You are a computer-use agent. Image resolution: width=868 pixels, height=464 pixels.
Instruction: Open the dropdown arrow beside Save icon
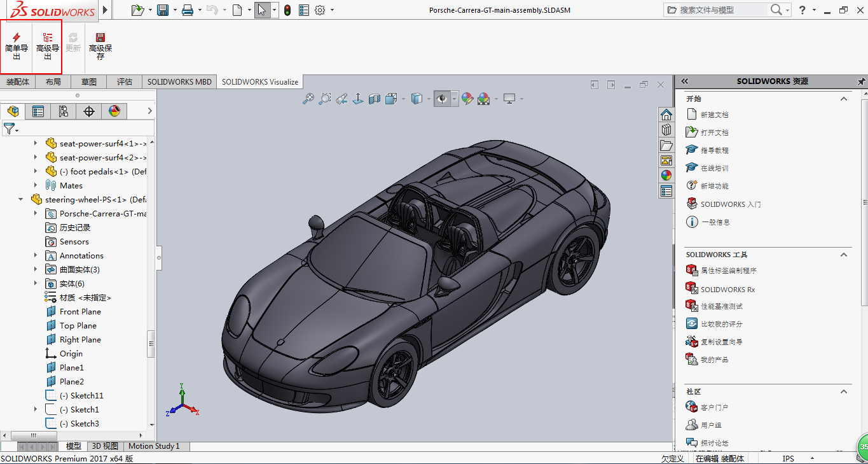(176, 10)
